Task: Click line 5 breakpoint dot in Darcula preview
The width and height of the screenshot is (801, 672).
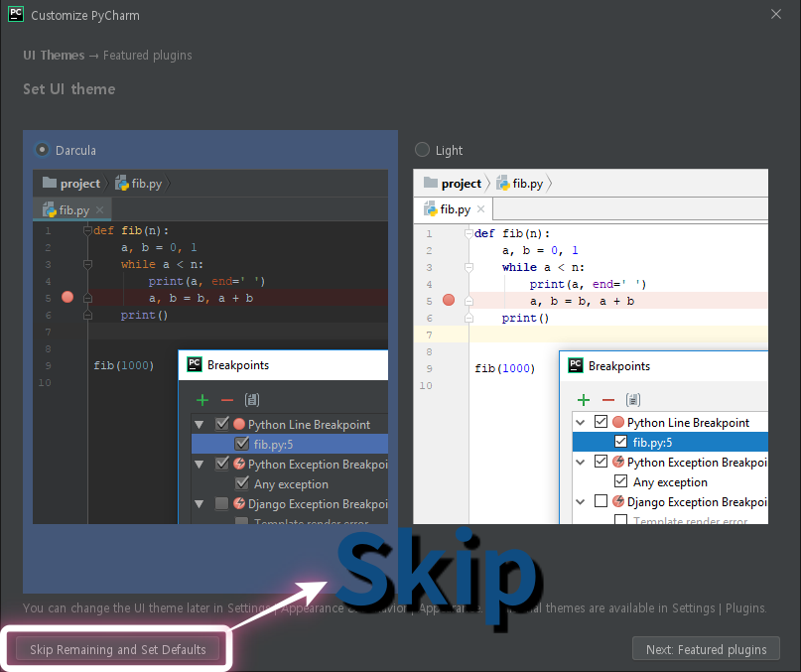Action: coord(67,297)
